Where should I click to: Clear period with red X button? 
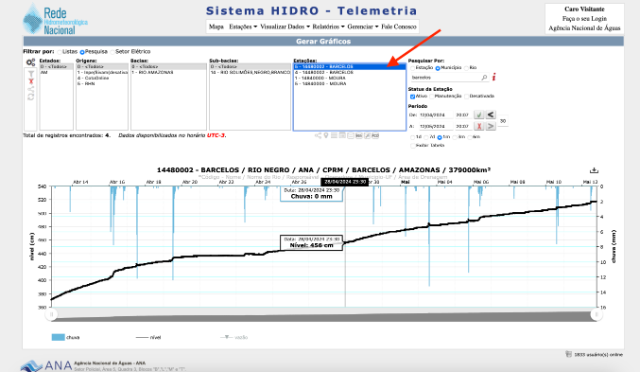[479, 126]
